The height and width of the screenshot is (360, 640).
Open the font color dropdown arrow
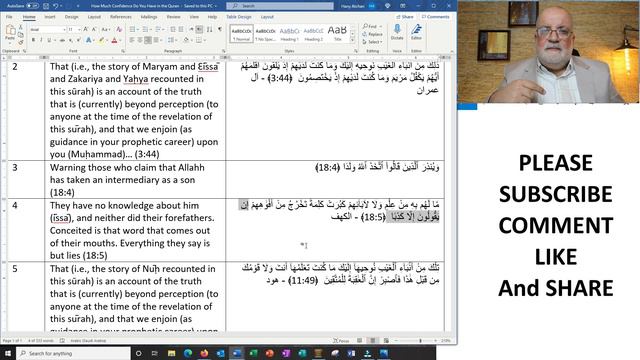click(x=121, y=40)
